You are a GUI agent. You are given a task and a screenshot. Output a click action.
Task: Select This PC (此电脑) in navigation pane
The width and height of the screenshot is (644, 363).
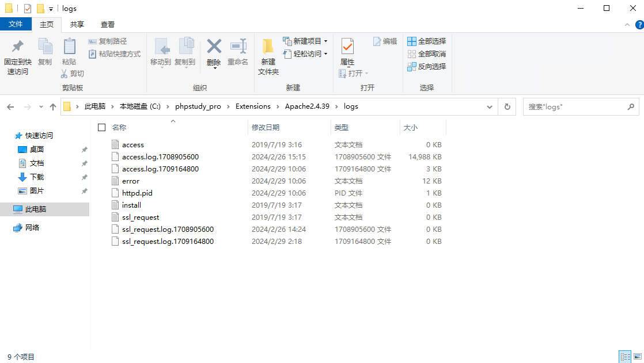pyautogui.click(x=36, y=209)
